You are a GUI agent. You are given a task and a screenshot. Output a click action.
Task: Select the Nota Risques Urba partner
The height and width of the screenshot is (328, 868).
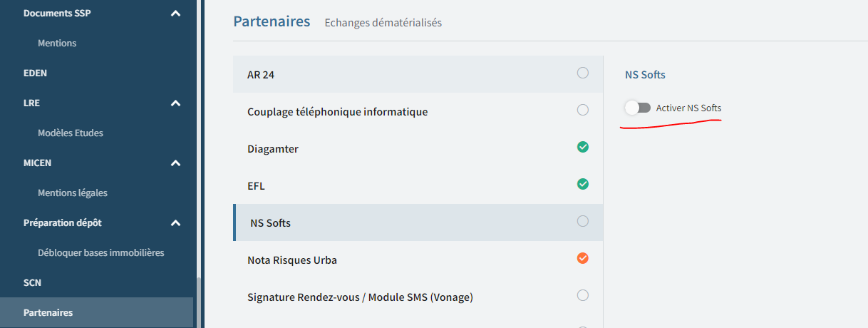pyautogui.click(x=292, y=260)
